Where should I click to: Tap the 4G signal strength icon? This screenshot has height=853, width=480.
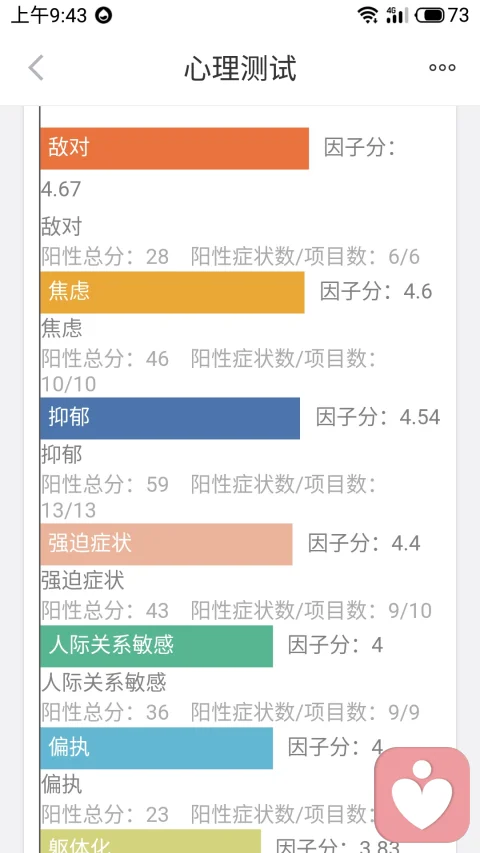pos(397,15)
